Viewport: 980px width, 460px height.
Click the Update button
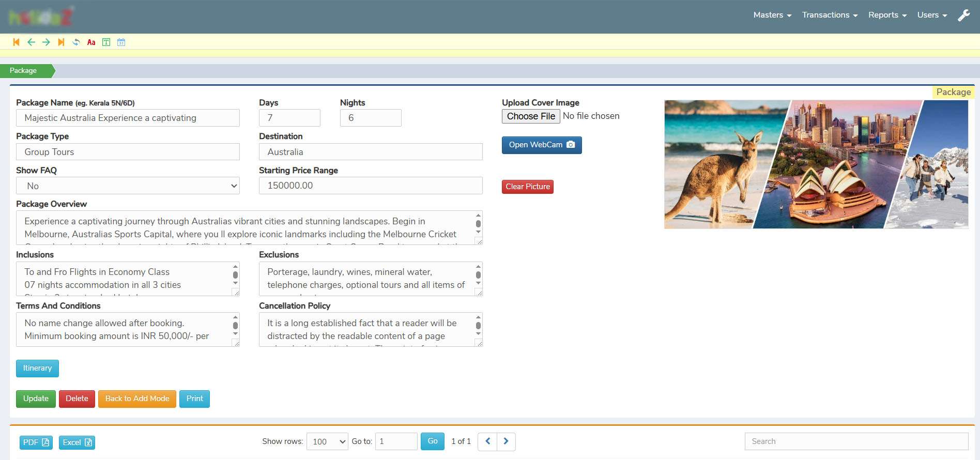pyautogui.click(x=36, y=398)
